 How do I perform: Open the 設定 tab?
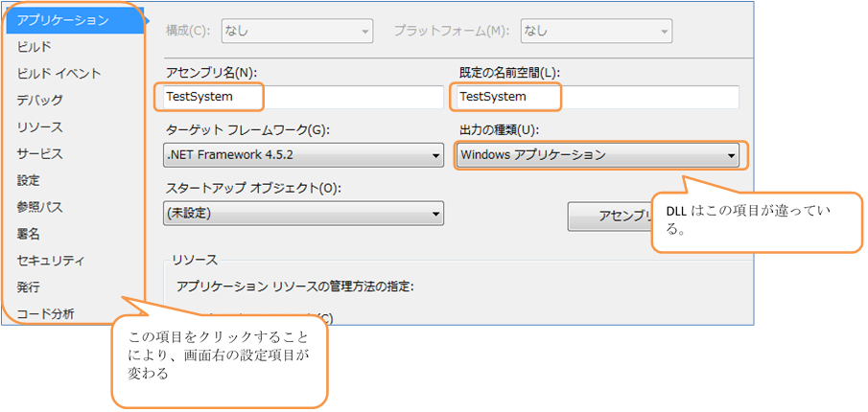click(29, 180)
